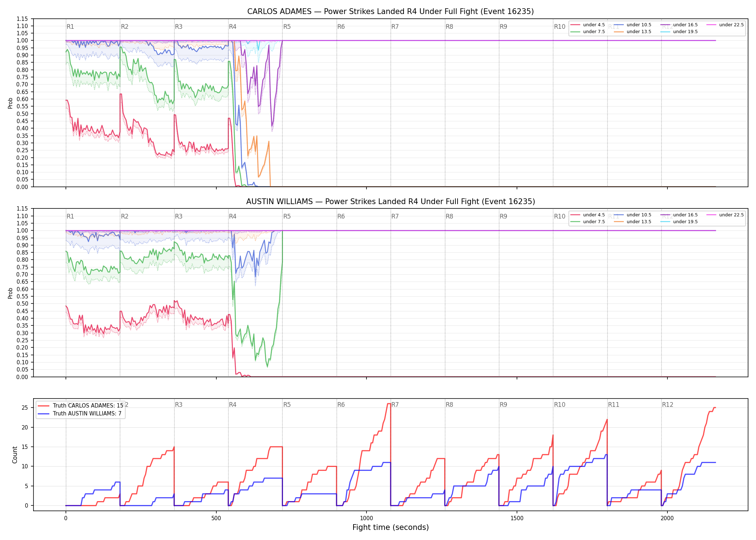Click R5 round marker in Carlos Adames chart
The image size is (756, 540).
pos(287,27)
